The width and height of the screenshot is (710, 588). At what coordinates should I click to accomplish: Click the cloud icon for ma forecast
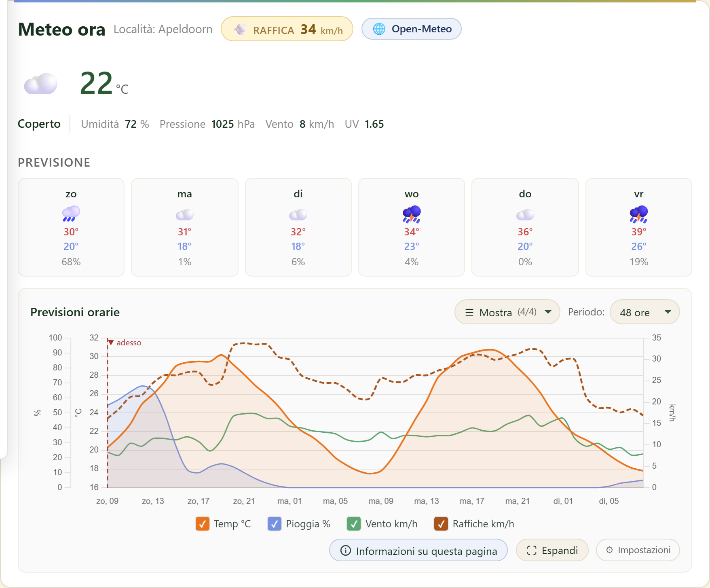(x=185, y=214)
